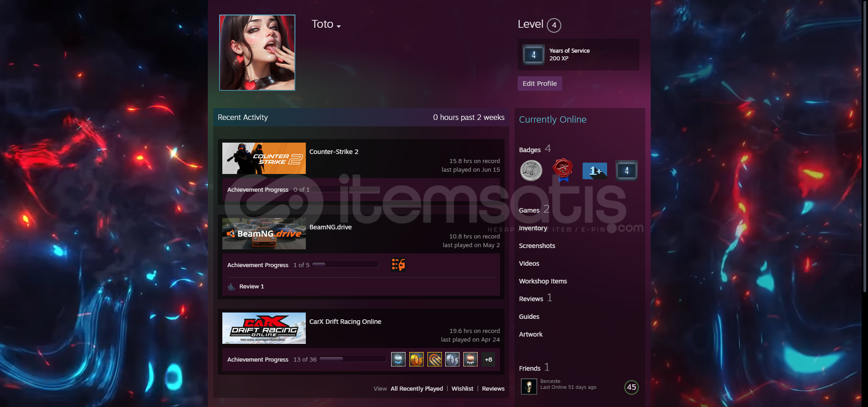The width and height of the screenshot is (868, 407).
Task: Open All Recently Played link
Action: point(417,388)
